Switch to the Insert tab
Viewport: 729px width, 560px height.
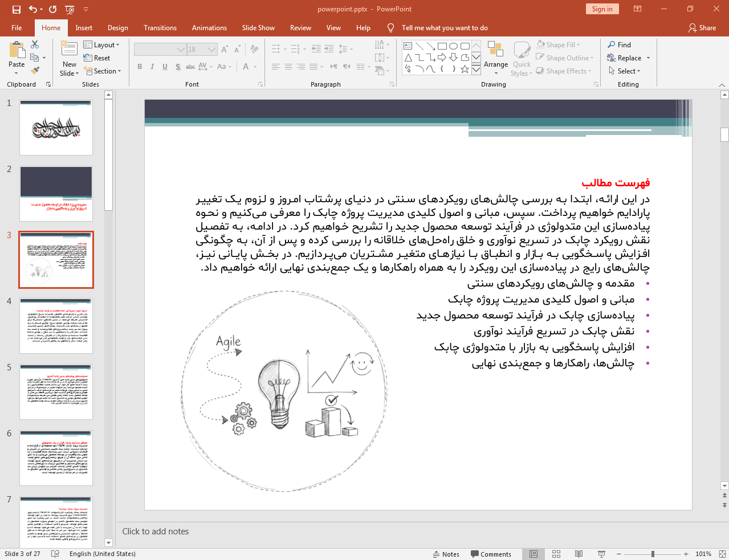click(84, 27)
